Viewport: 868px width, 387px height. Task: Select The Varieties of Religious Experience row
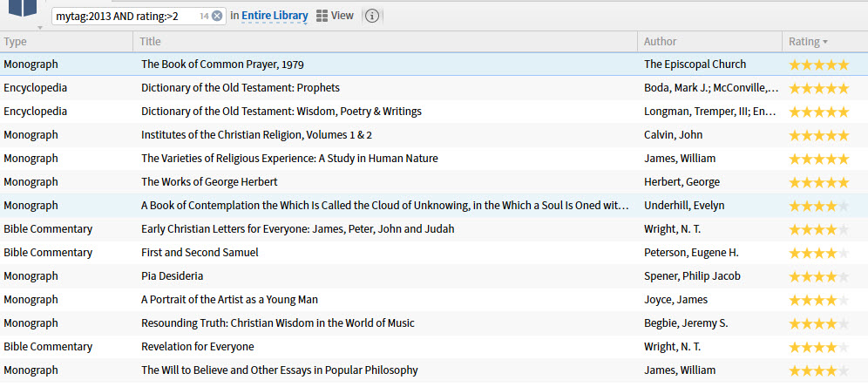tap(434, 159)
